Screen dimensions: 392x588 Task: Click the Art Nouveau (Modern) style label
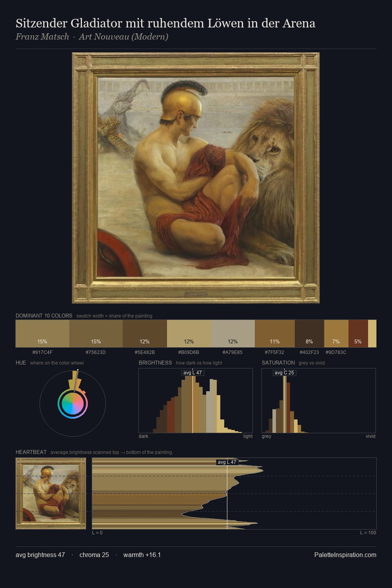point(123,37)
